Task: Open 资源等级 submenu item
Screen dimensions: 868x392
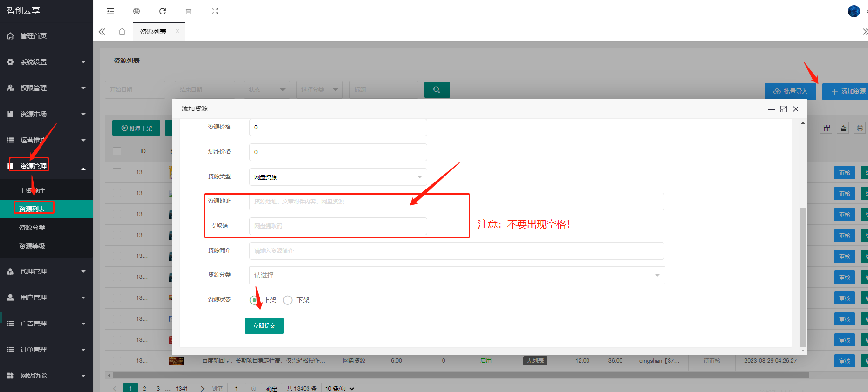Action: point(46,246)
